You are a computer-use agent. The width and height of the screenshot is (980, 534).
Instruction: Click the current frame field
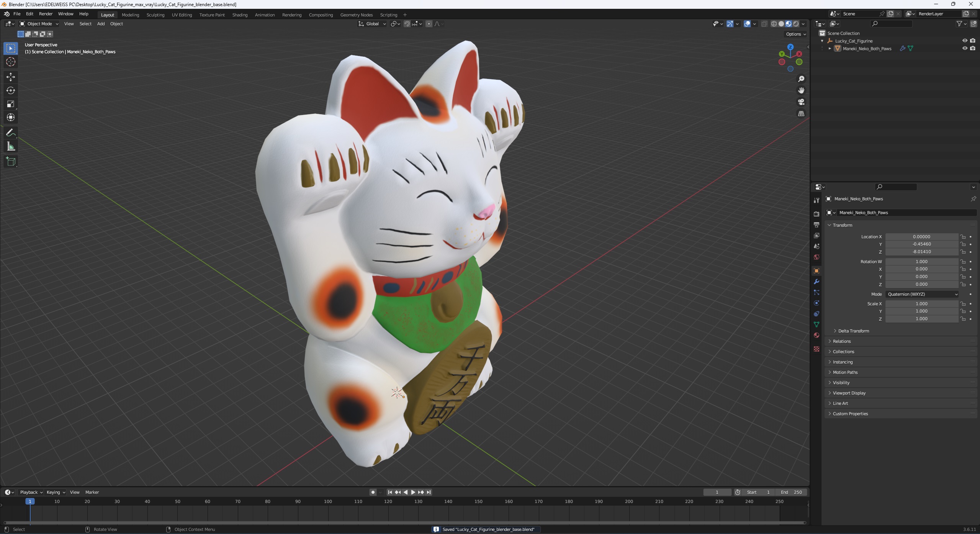tap(717, 492)
